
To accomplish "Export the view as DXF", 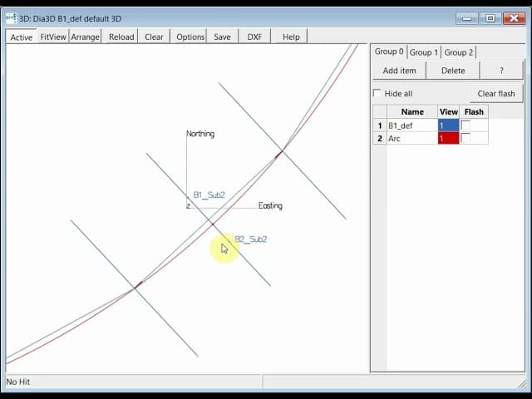I will pyautogui.click(x=254, y=37).
